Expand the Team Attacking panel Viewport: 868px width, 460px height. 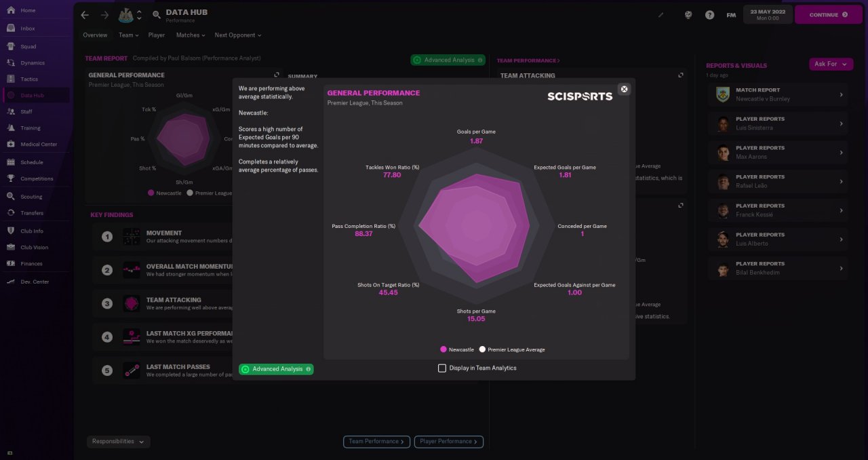[681, 75]
